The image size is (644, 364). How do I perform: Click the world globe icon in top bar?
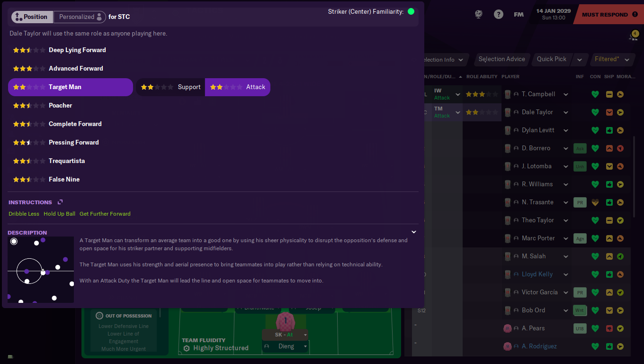point(479,14)
